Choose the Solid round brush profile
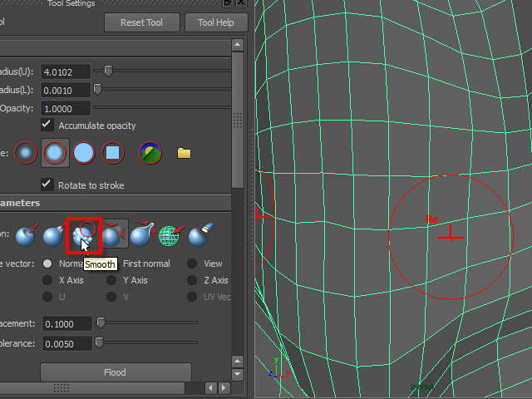 tap(84, 153)
